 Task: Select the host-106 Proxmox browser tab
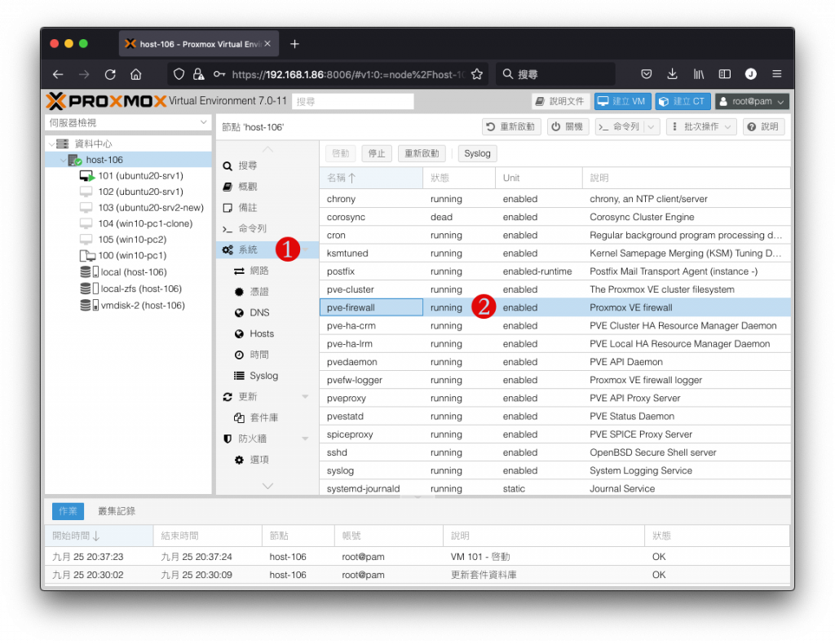pyautogui.click(x=198, y=44)
